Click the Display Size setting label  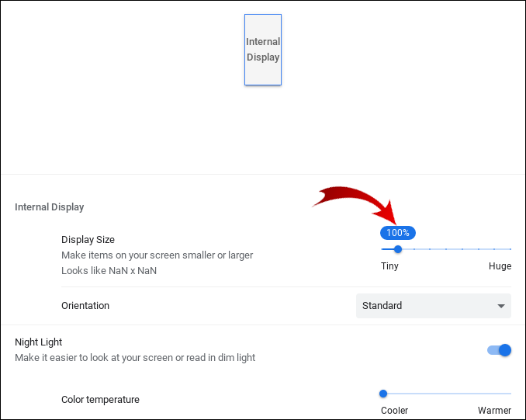(88, 240)
